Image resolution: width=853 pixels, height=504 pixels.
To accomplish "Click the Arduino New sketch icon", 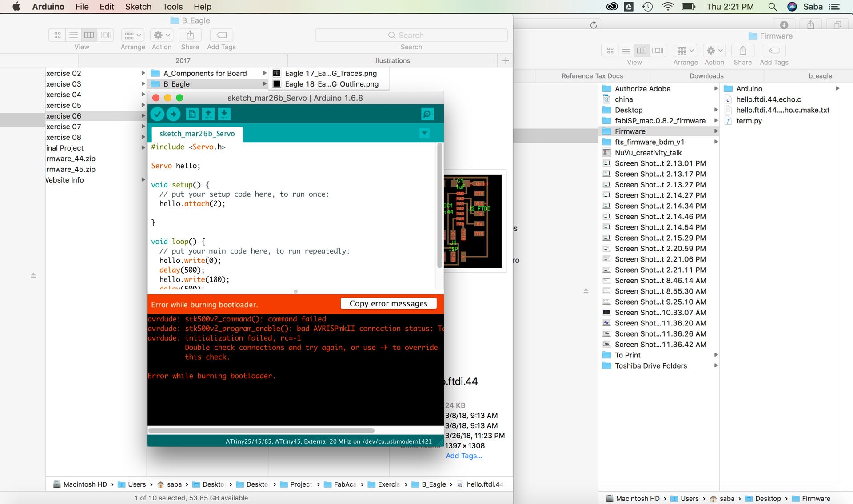I will (x=192, y=114).
